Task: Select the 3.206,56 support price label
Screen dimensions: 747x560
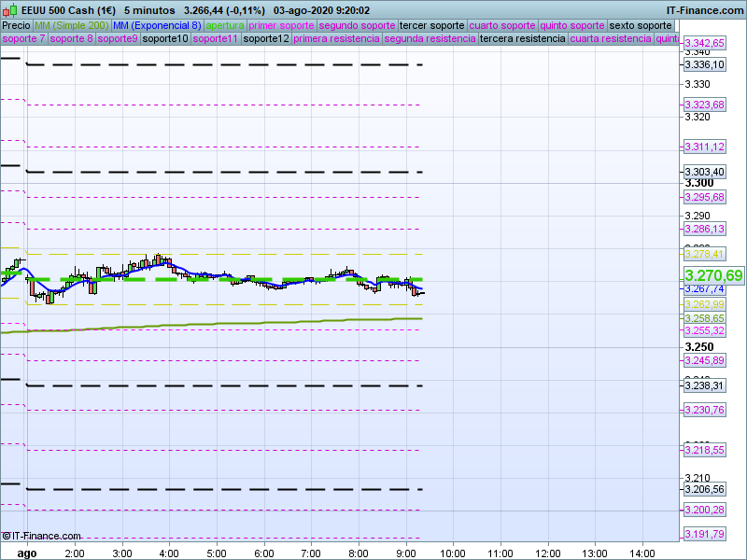Action: pos(704,489)
